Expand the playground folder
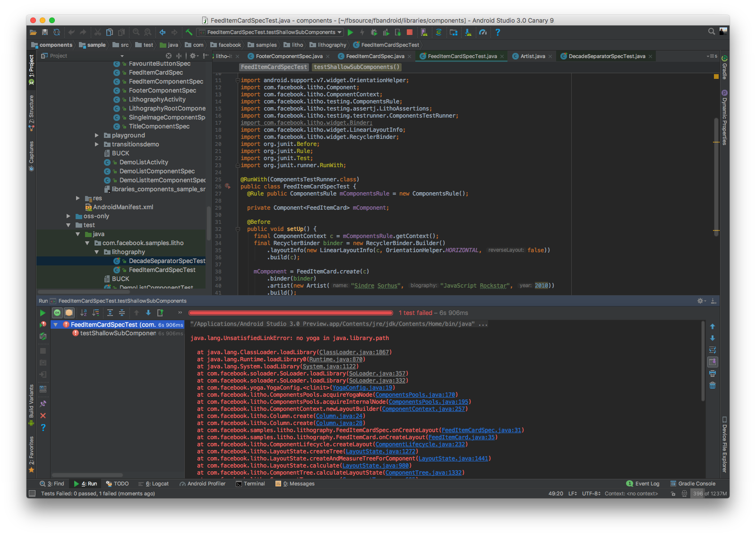Viewport: 756px width, 536px height. (x=97, y=135)
